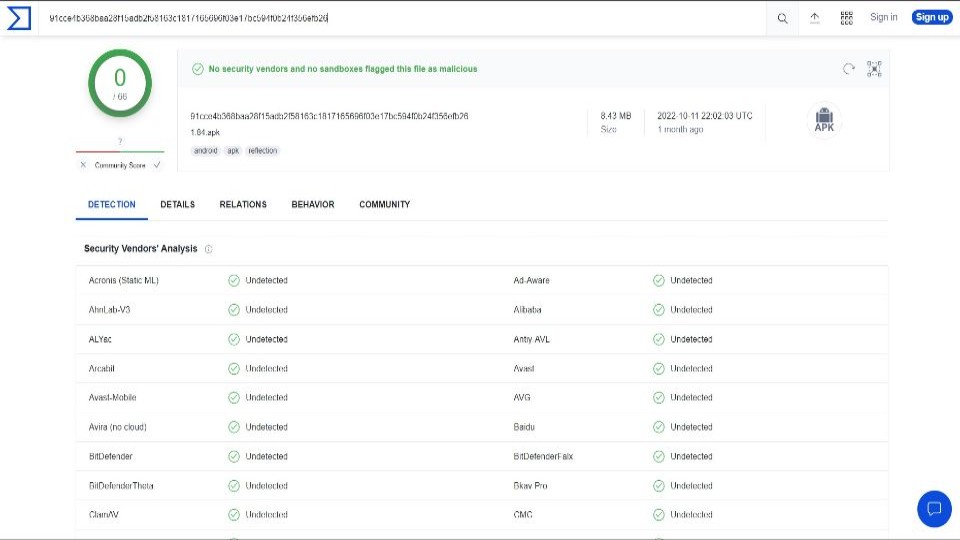
Task: Click the ALYac undetected check icon
Action: click(x=234, y=339)
